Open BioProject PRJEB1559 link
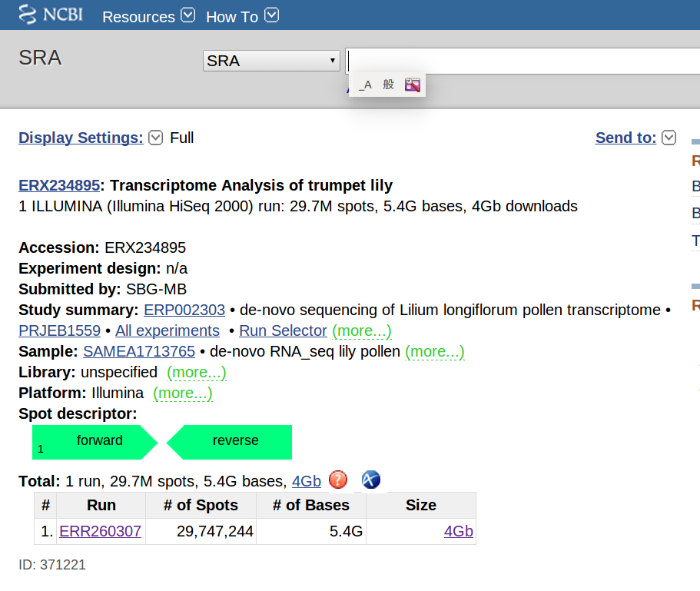 coord(59,330)
